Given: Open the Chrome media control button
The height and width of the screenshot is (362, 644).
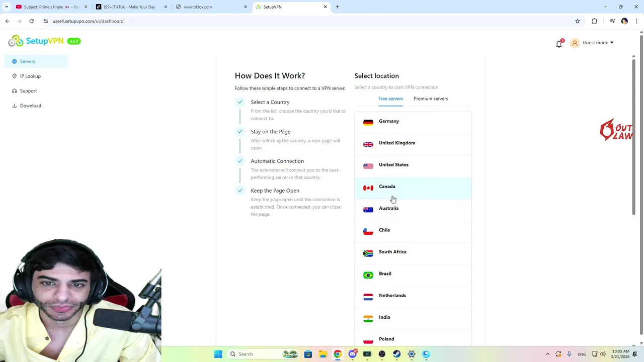Looking at the screenshot, I should (612, 21).
